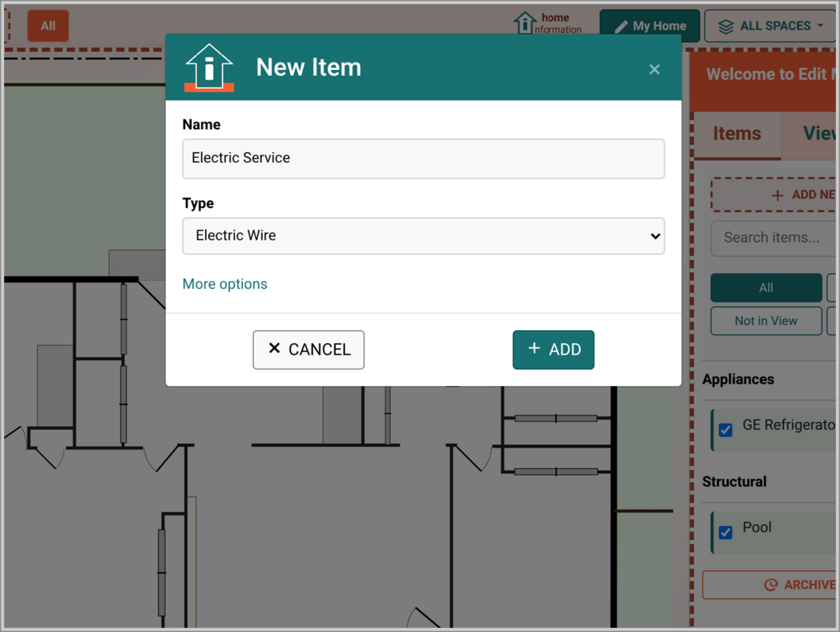Click the plus icon on ADD NEW
840x632 pixels.
(777, 196)
